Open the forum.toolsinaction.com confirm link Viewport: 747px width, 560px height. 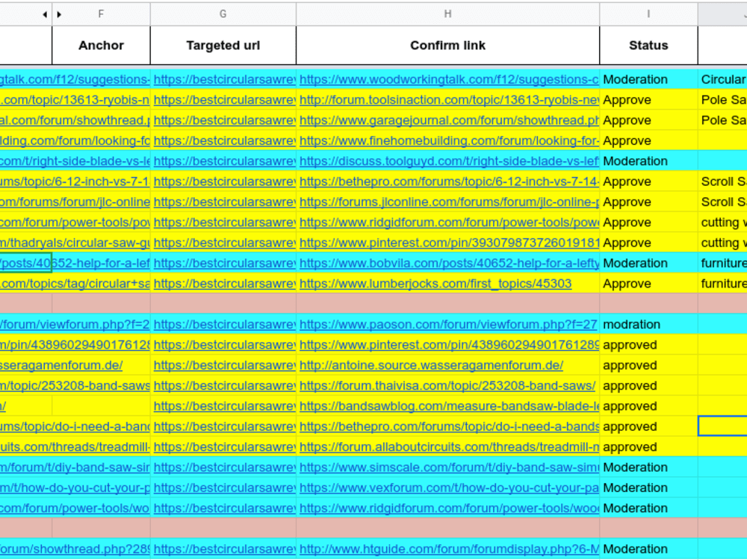[x=449, y=100]
